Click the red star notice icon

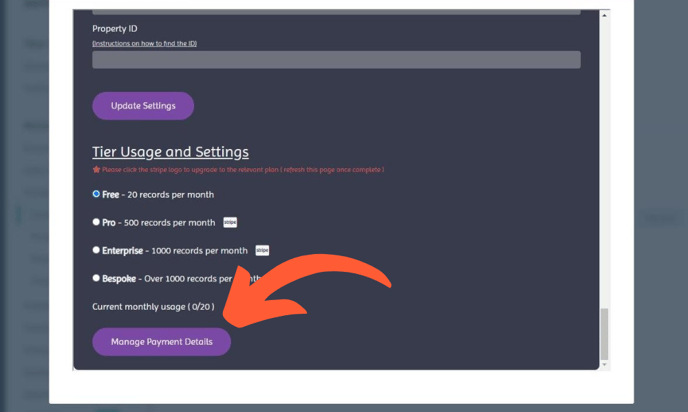pyautogui.click(x=96, y=170)
